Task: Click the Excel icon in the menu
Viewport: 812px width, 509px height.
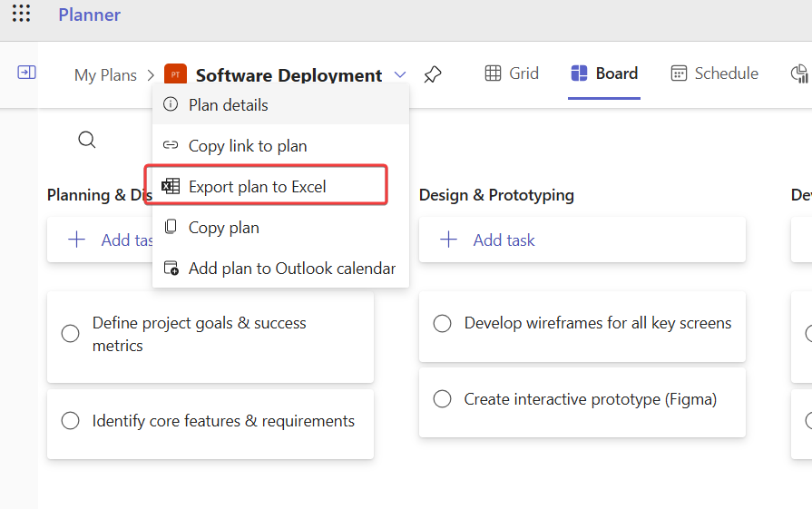Action: pos(171,187)
